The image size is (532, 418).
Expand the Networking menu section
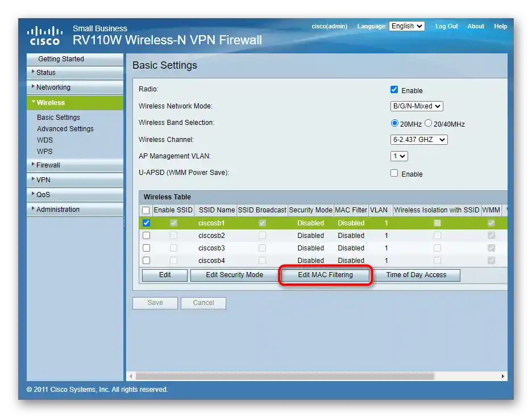coord(75,87)
